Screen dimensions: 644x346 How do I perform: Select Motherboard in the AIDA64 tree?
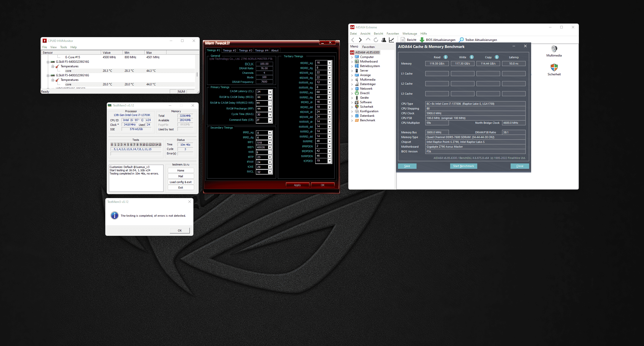point(369,62)
